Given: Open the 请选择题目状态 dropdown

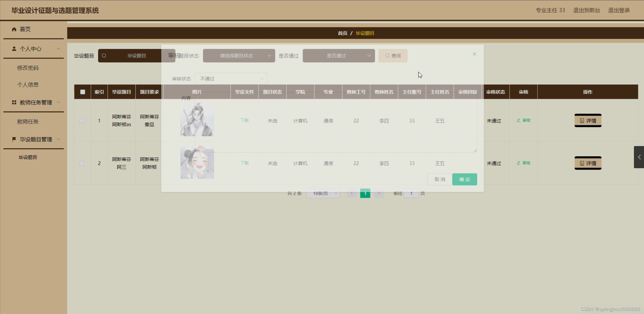Looking at the screenshot, I should coord(239,56).
